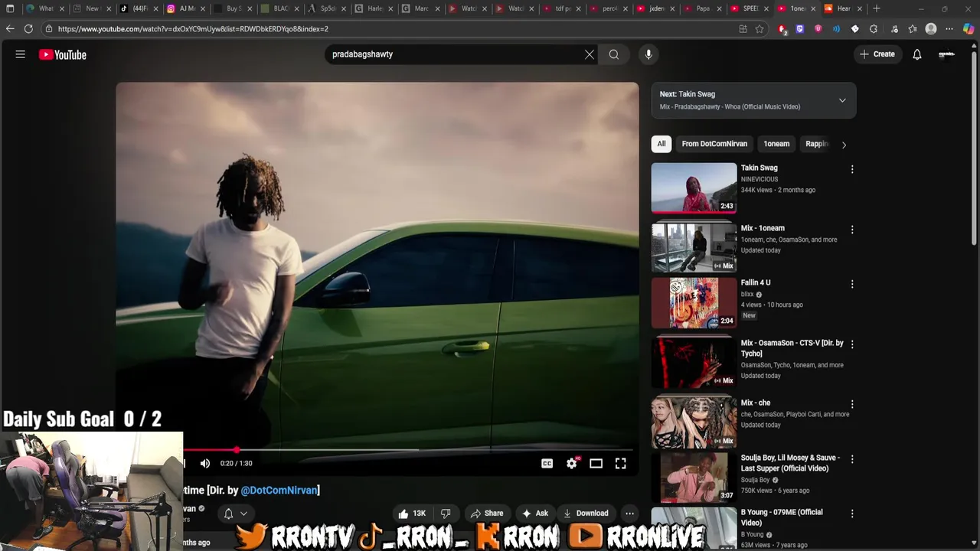Select the 1oneam filter chip
Screen dimensions: 980x551
[776, 144]
